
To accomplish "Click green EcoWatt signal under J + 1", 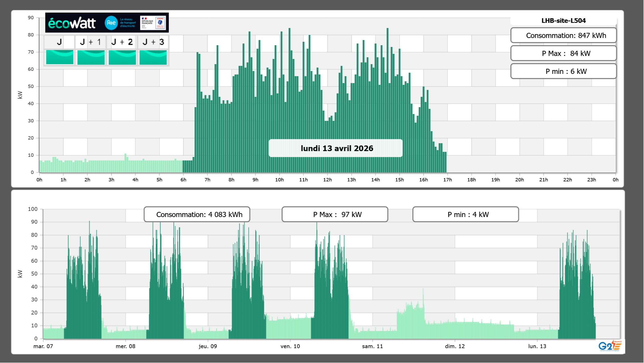I will (91, 57).
